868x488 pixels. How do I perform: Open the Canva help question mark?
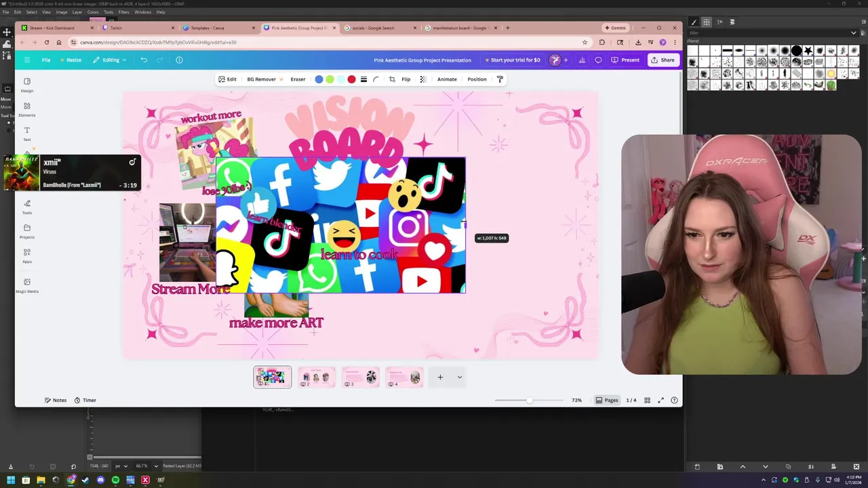(674, 400)
